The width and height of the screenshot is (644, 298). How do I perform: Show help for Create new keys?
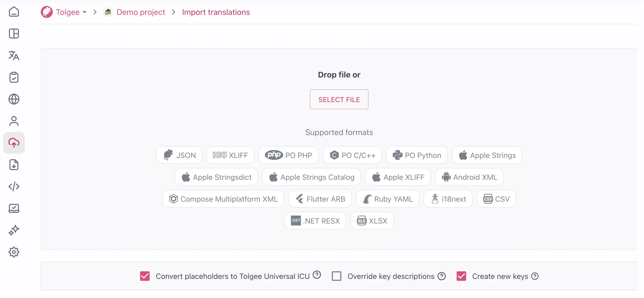point(535,276)
